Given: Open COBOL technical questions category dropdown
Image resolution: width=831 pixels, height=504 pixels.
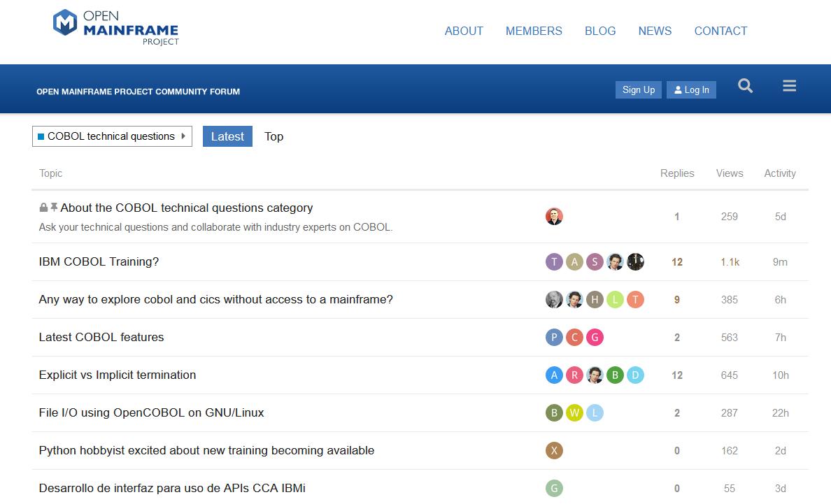Looking at the screenshot, I should (x=112, y=136).
